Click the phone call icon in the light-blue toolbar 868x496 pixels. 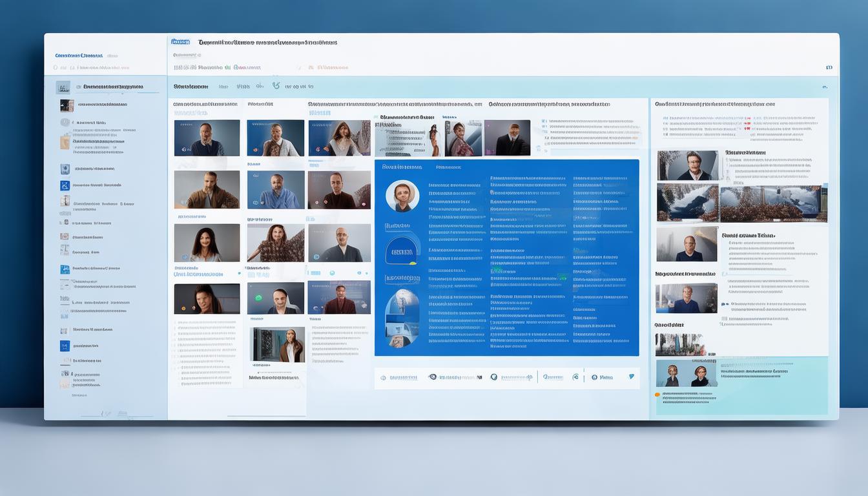click(x=276, y=85)
